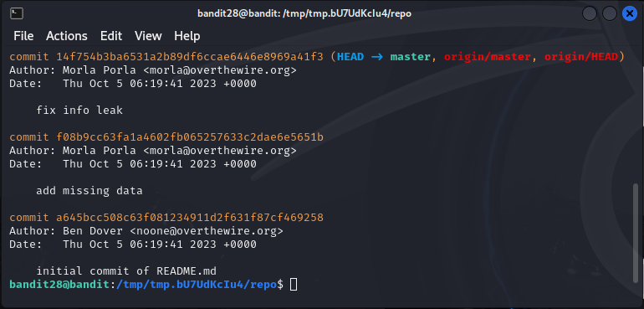Open the View menu
644x309 pixels.
148,36
